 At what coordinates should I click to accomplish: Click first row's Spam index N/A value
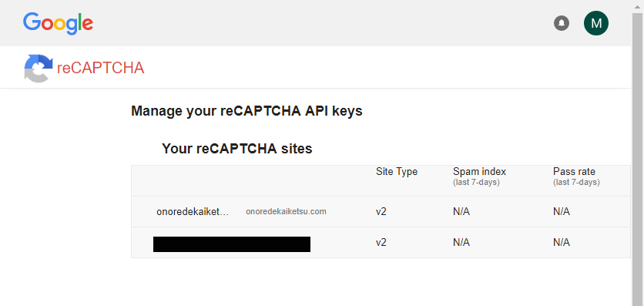pyautogui.click(x=461, y=212)
